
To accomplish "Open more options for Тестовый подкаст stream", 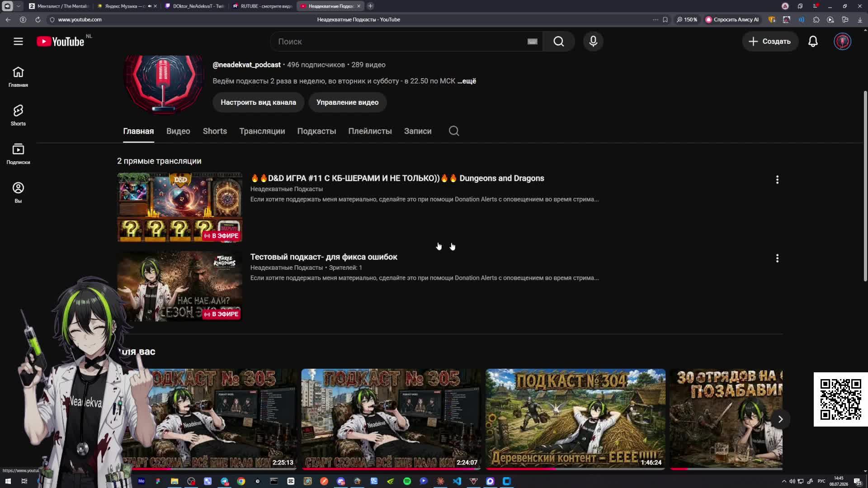I will click(x=777, y=258).
